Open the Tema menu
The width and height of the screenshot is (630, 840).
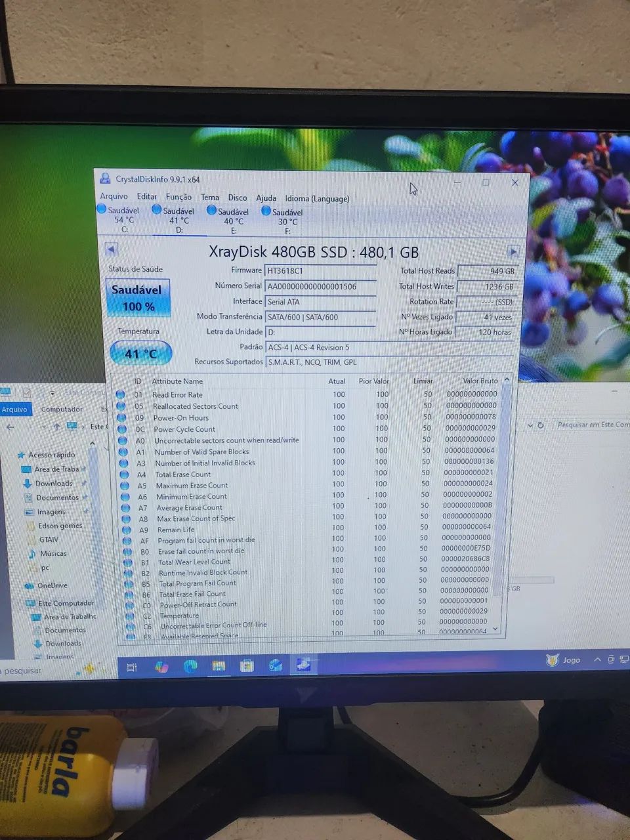coord(210,197)
